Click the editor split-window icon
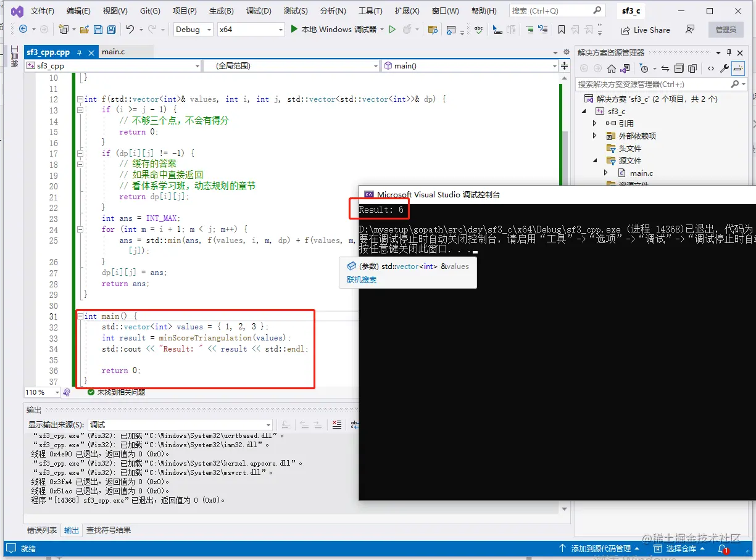Screen dimensions: 756x560 [x=564, y=66]
